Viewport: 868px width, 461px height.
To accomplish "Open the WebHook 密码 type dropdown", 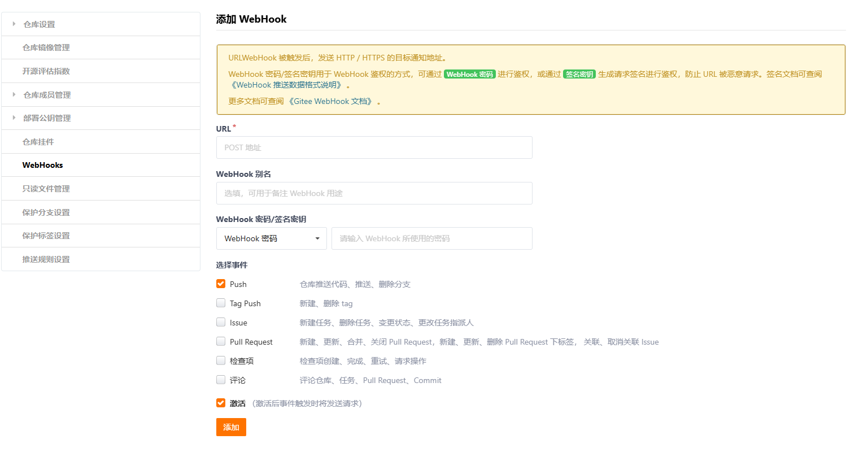I will tap(271, 238).
